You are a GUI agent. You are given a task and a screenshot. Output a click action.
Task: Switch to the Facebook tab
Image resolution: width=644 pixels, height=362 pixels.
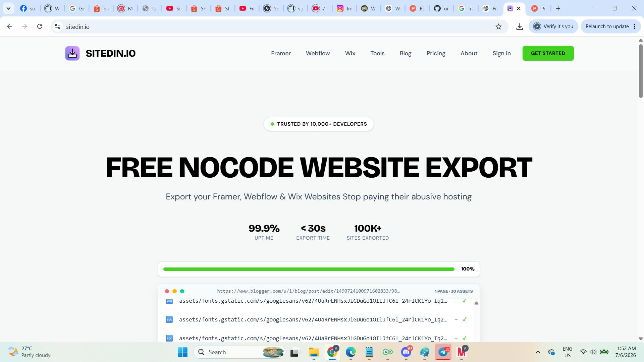(x=28, y=8)
